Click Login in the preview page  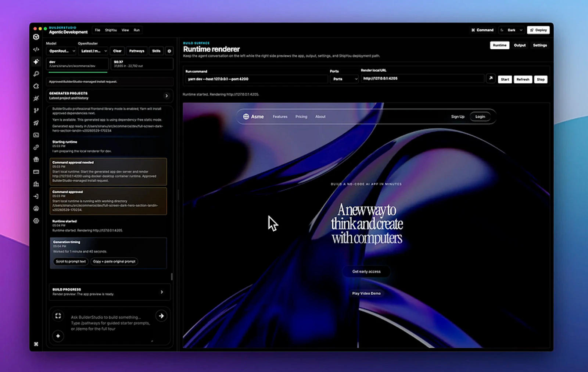click(x=480, y=117)
